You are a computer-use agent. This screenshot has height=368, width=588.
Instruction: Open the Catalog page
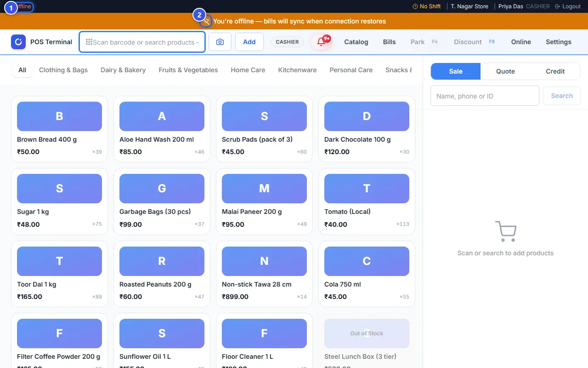click(x=356, y=42)
